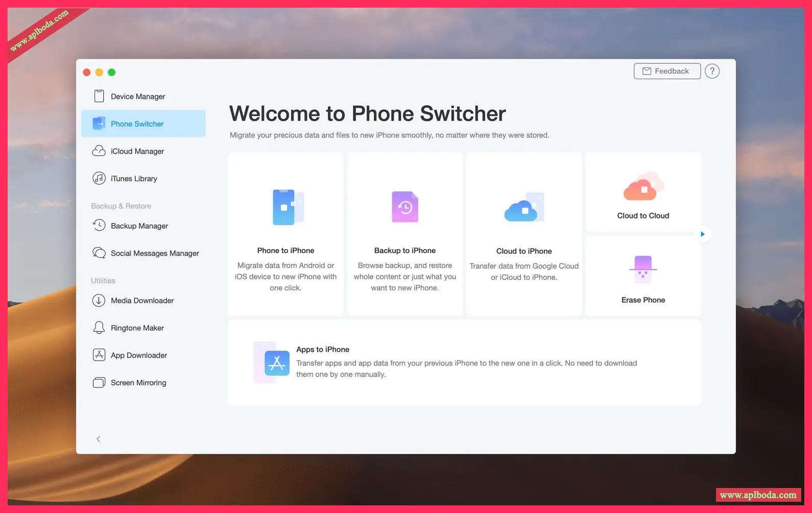Viewport: 812px width, 513px height.
Task: Click the Backup & Restore section label
Action: [121, 206]
